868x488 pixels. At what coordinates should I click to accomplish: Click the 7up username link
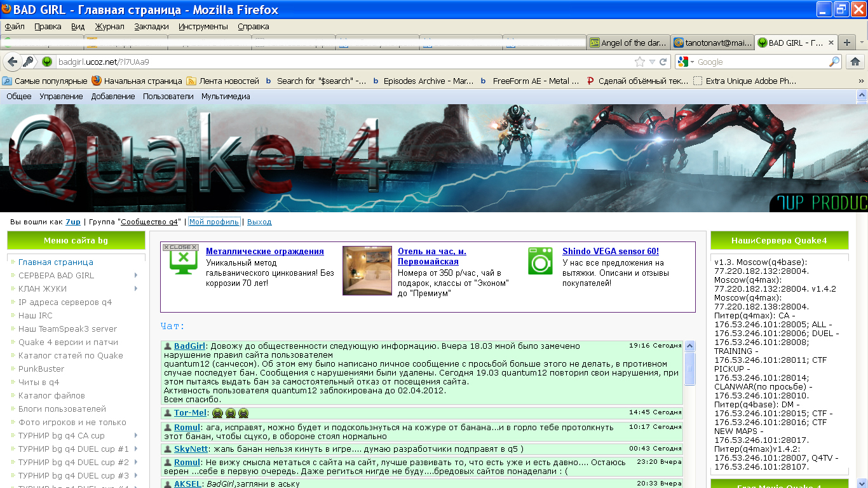tap(73, 222)
